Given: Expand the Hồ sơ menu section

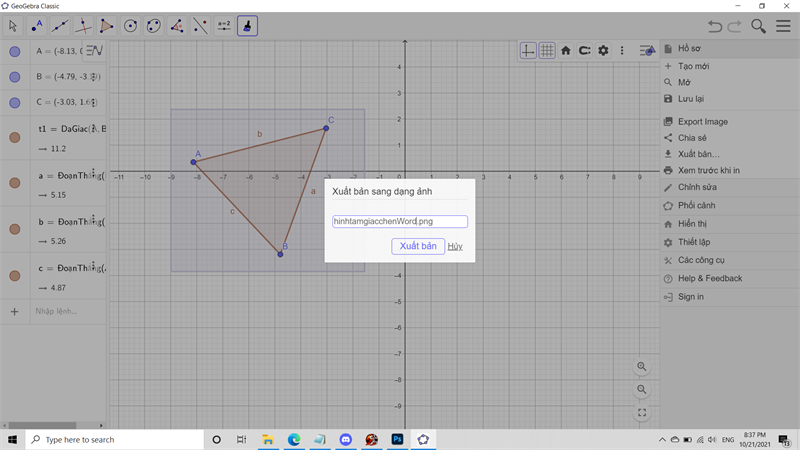Looking at the screenshot, I should point(689,48).
